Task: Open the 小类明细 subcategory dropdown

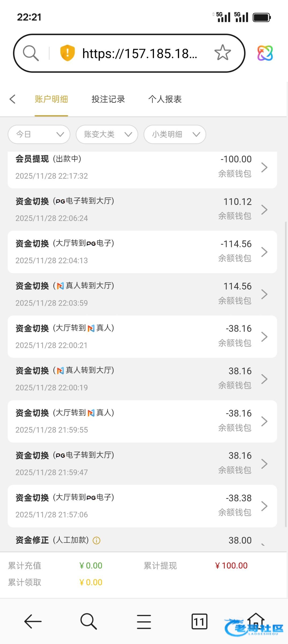Action: point(175,134)
